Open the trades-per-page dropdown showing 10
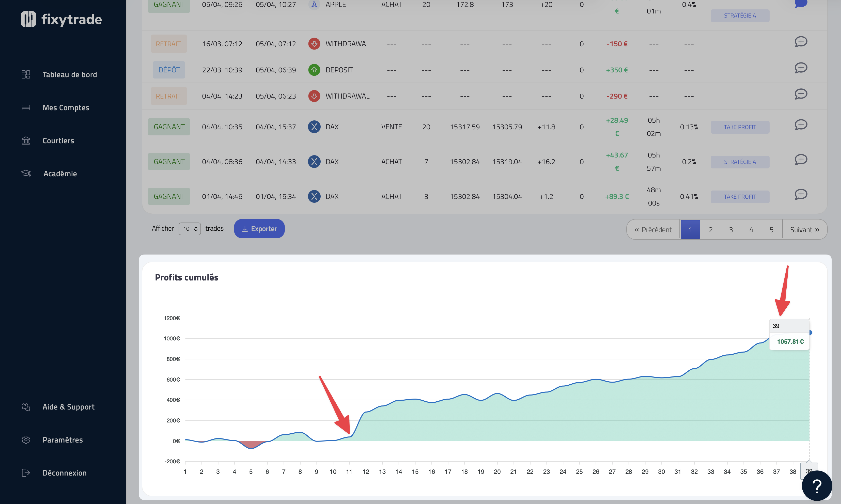 pos(190,229)
